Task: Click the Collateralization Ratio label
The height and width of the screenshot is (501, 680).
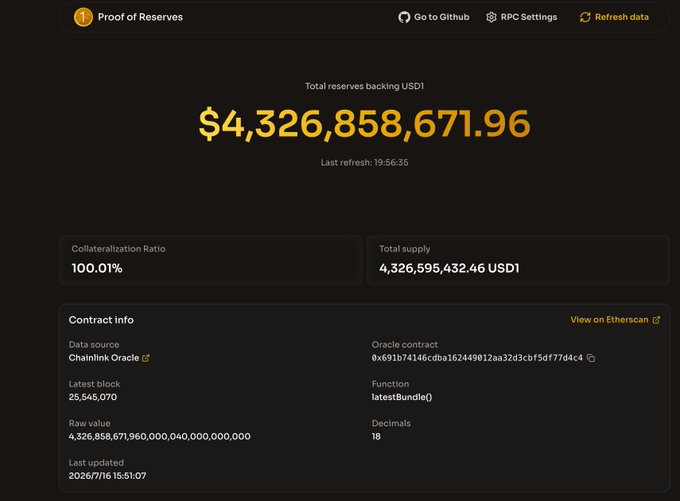Action: click(x=118, y=249)
